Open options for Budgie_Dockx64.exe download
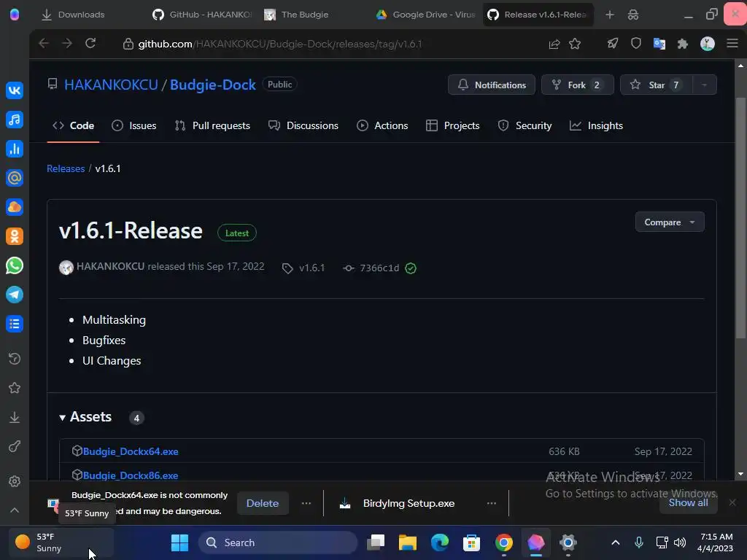This screenshot has width=747, height=560. pyautogui.click(x=306, y=503)
